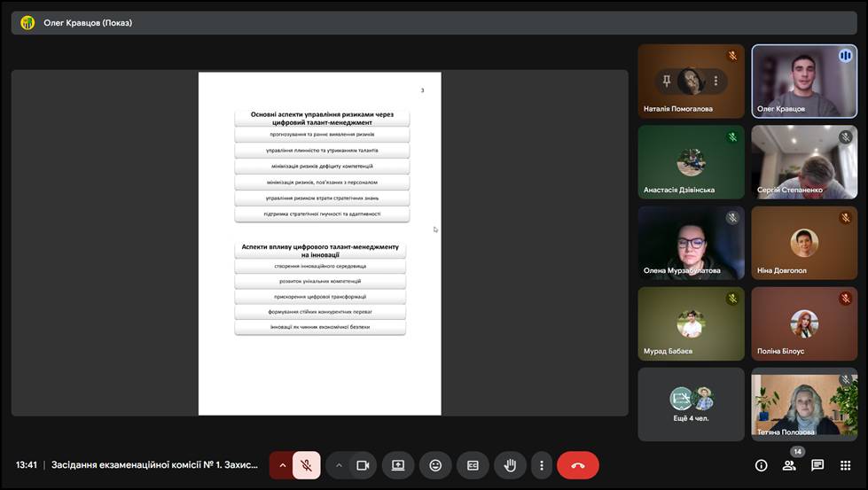Pin Наталія Помогалова's video tile
868x490 pixels.
point(667,82)
